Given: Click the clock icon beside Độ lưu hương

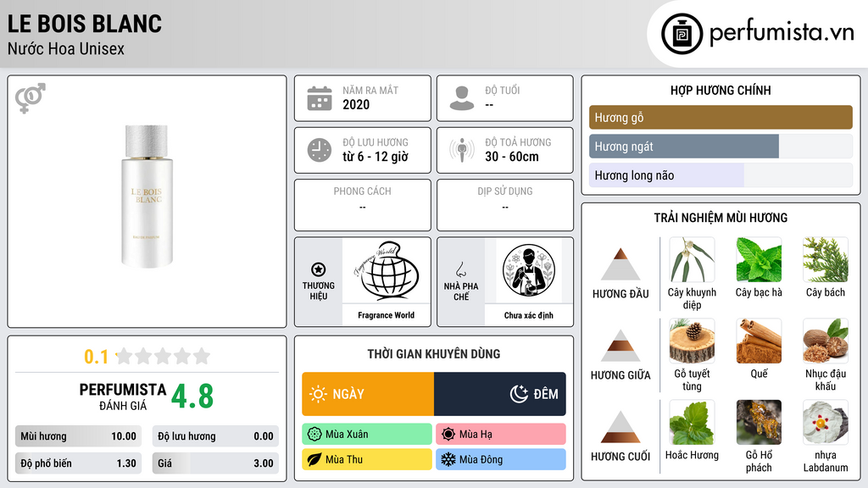Looking at the screenshot, I should pos(320,151).
